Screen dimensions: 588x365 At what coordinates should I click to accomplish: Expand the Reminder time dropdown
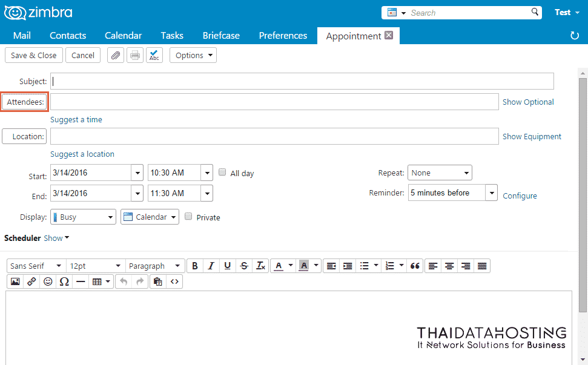click(x=492, y=193)
